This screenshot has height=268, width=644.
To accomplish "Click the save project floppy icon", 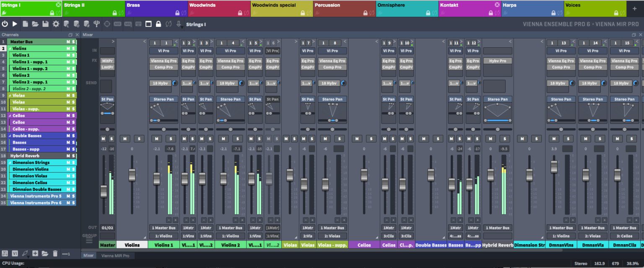I will 45,24.
